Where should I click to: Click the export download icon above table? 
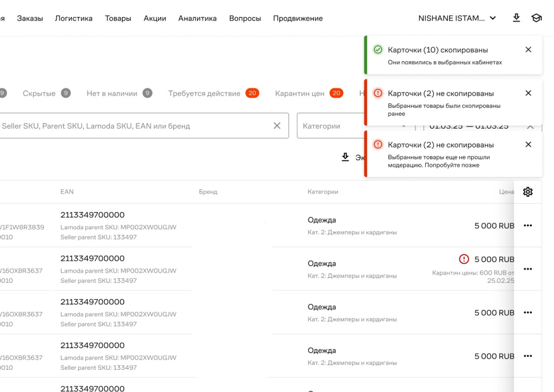click(345, 157)
